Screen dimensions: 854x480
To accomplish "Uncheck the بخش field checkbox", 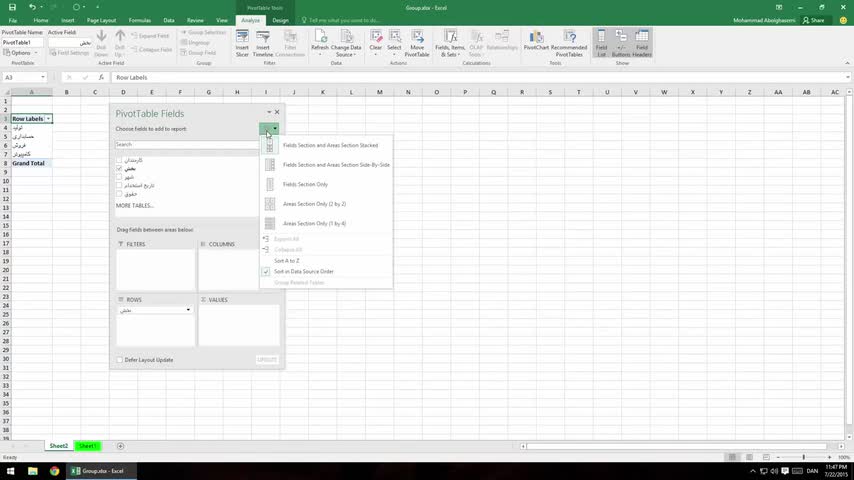I will coord(119,169).
